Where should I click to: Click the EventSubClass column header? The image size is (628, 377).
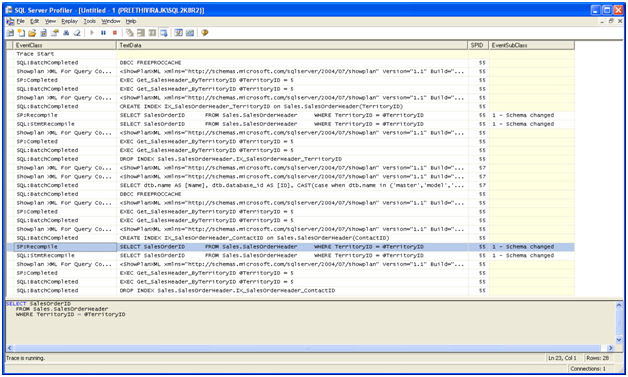pos(531,45)
